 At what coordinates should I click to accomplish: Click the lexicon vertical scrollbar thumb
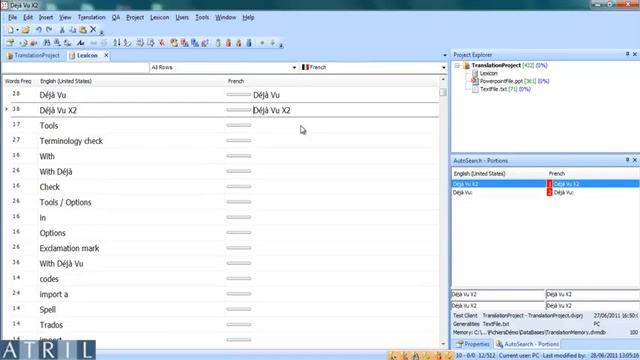pyautogui.click(x=443, y=92)
